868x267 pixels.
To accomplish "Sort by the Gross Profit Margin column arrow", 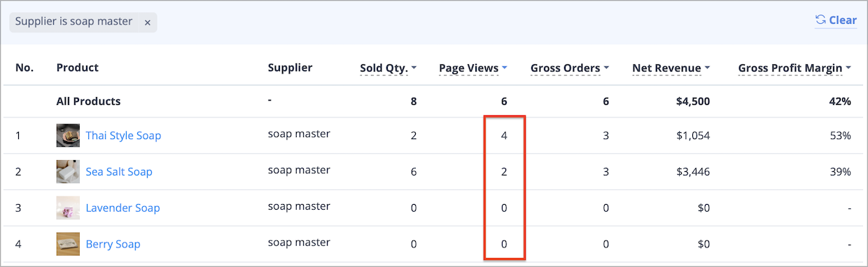I will point(848,68).
